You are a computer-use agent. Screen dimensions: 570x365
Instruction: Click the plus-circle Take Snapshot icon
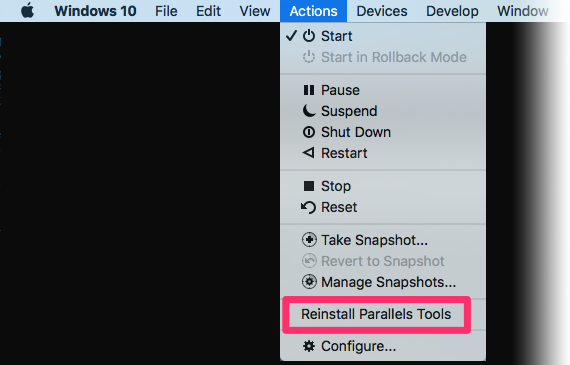point(309,240)
